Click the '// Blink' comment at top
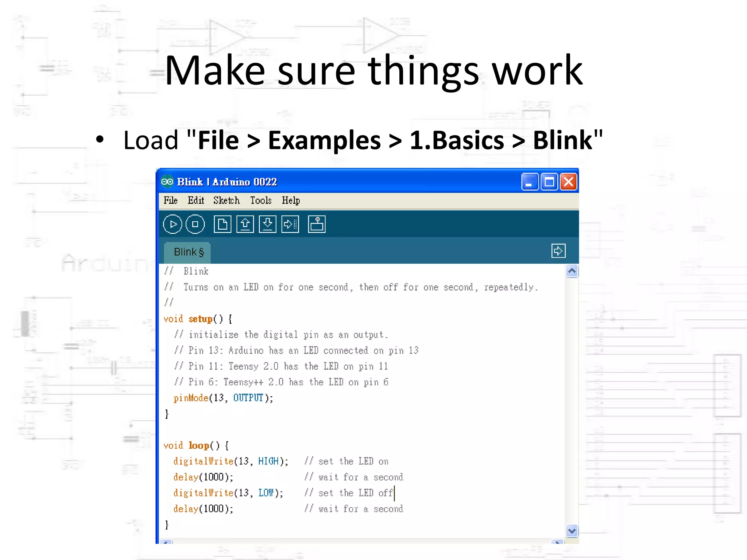 [186, 271]
